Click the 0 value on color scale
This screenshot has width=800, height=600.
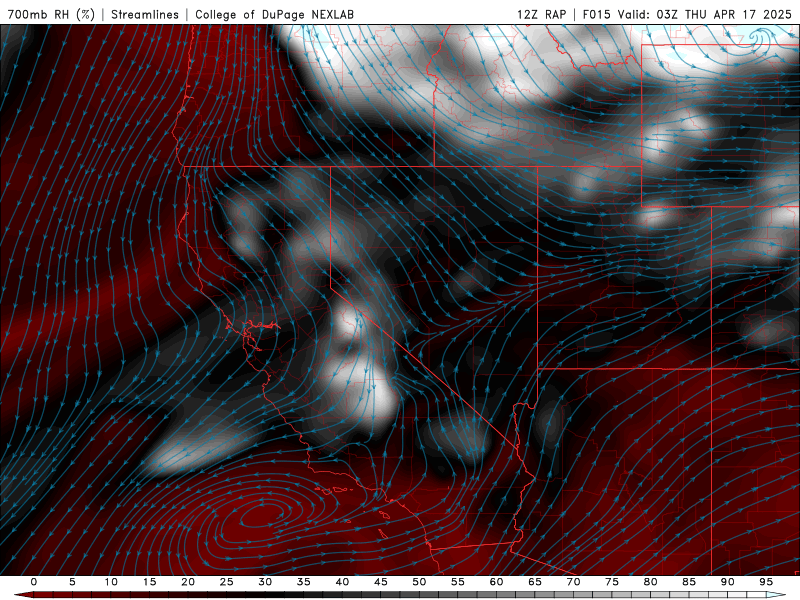click(x=34, y=582)
